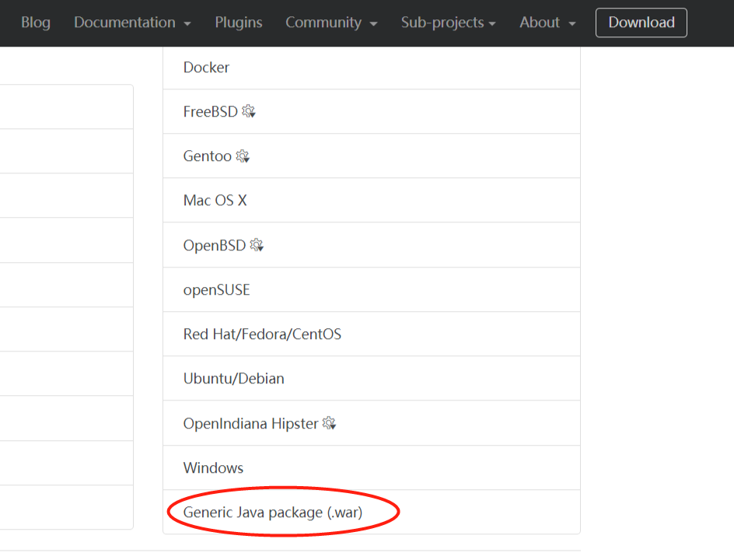Image resolution: width=734 pixels, height=560 pixels.
Task: Select Red Hat/Fedora/CentOS package link
Action: (262, 334)
